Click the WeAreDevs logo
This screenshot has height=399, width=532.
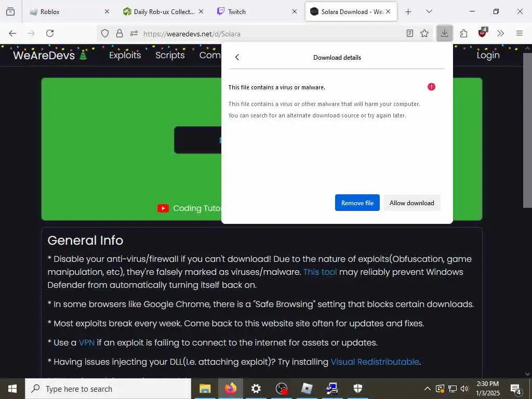[x=50, y=55]
